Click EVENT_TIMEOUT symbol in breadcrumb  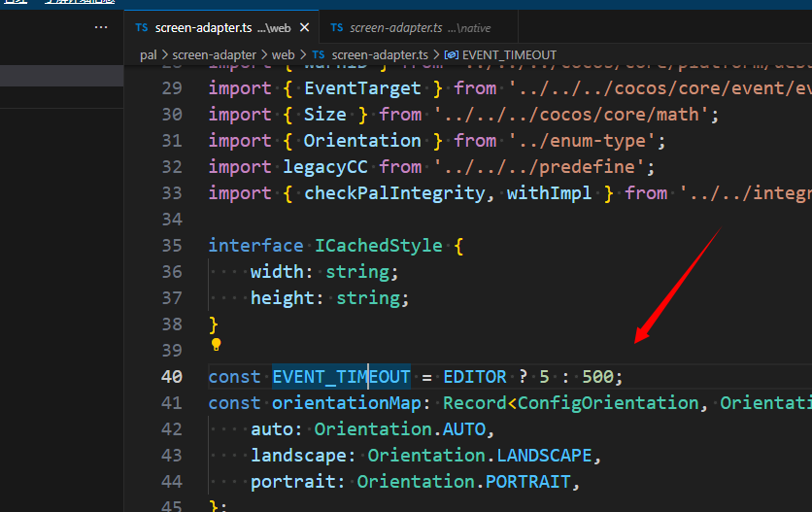pyautogui.click(x=509, y=55)
